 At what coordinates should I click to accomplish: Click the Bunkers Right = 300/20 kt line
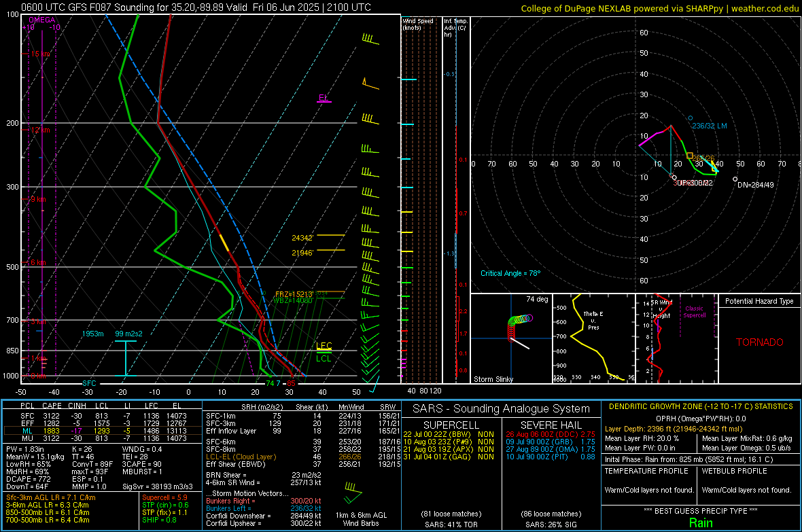click(263, 501)
